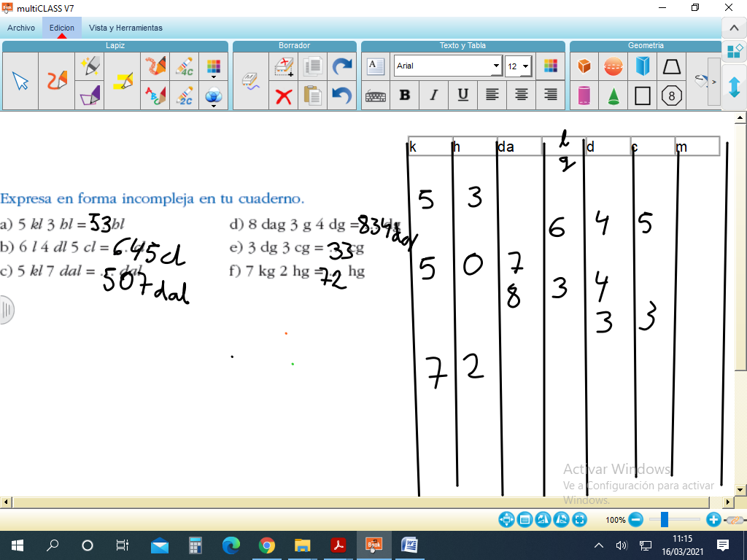The image size is (747, 560).
Task: Open Microsoft Word from the taskbar
Action: click(409, 545)
